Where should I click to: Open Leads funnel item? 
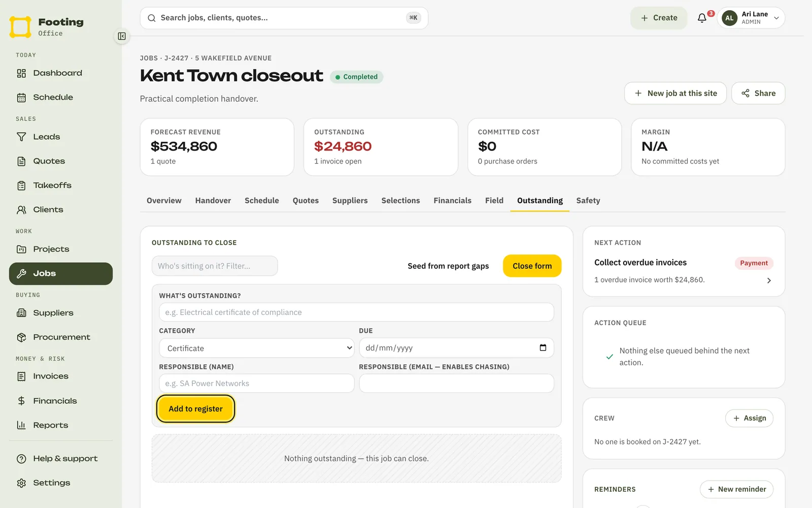pos(61,137)
